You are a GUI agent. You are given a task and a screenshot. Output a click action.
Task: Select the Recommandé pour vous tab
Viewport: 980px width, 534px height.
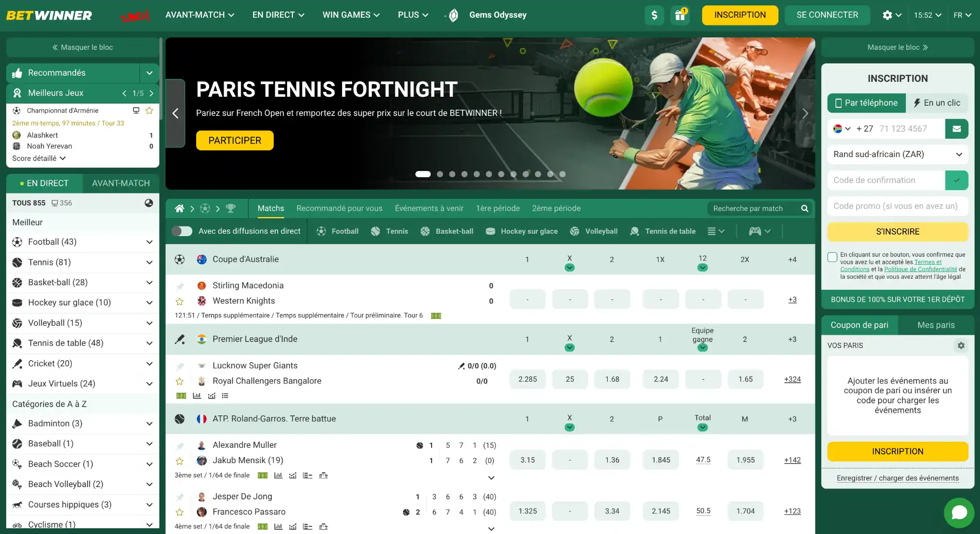click(x=339, y=208)
